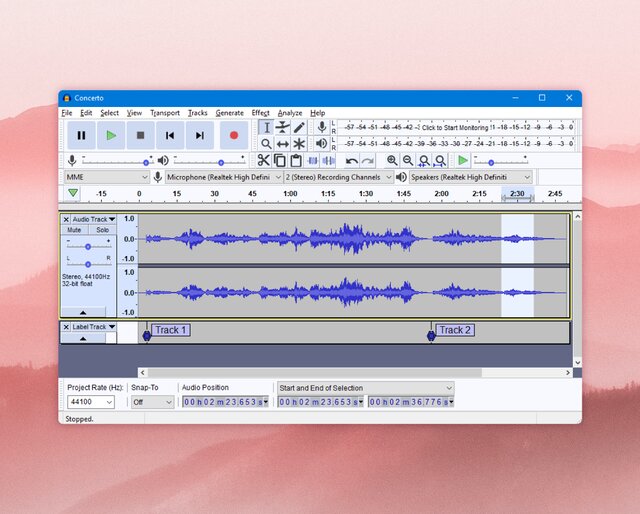The width and height of the screenshot is (640, 514).
Task: Click the Pause transport button
Action: (x=81, y=135)
